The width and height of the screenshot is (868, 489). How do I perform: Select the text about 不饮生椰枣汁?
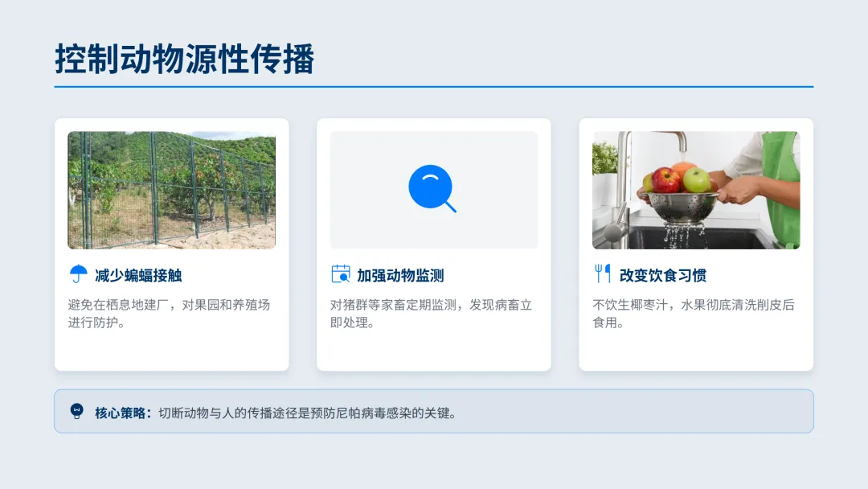[x=694, y=314]
